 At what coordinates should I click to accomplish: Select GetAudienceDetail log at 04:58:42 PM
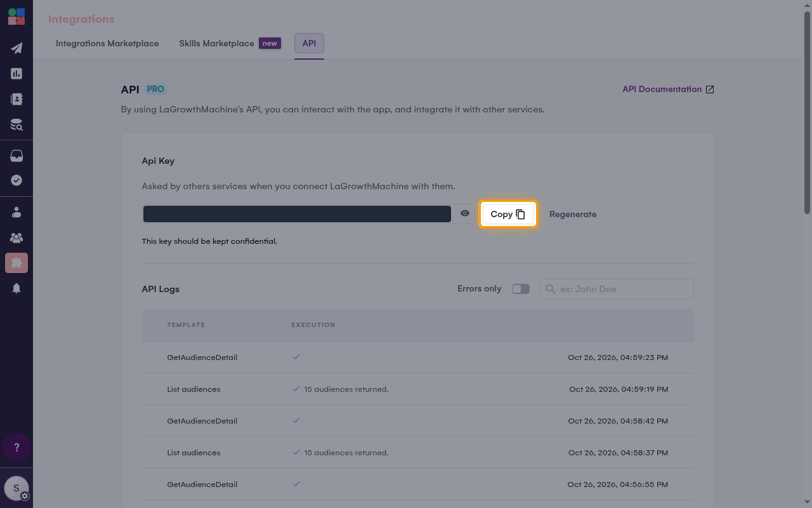pos(417,421)
